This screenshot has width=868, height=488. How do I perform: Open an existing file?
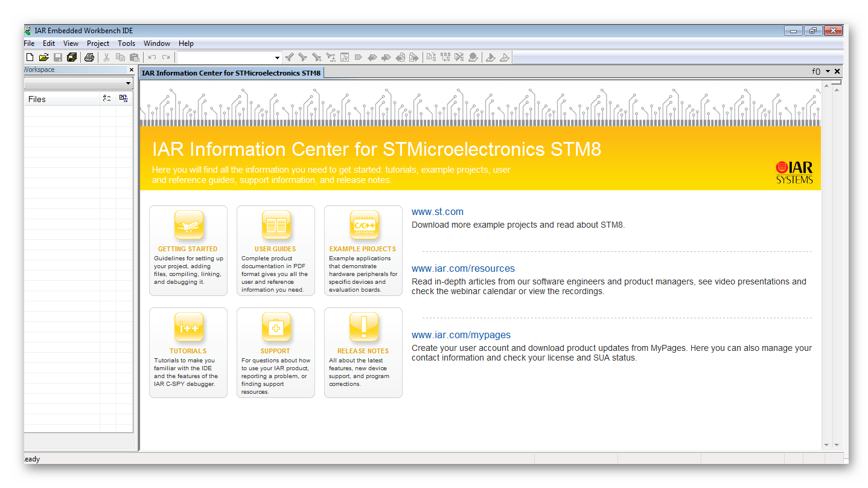[43, 57]
